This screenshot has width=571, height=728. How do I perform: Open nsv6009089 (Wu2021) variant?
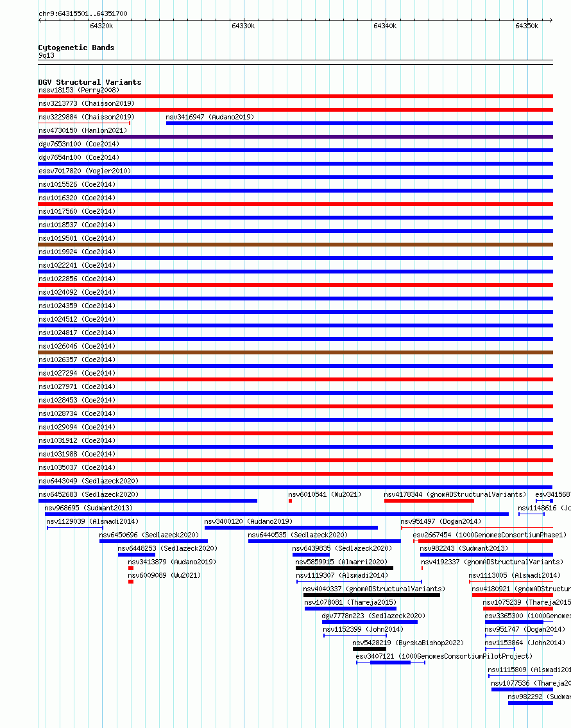click(164, 575)
